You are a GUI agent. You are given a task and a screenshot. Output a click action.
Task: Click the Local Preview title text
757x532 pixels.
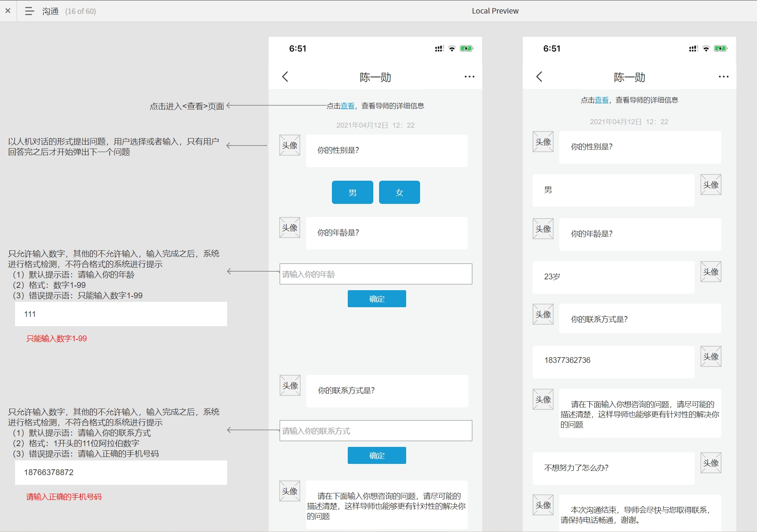(495, 11)
